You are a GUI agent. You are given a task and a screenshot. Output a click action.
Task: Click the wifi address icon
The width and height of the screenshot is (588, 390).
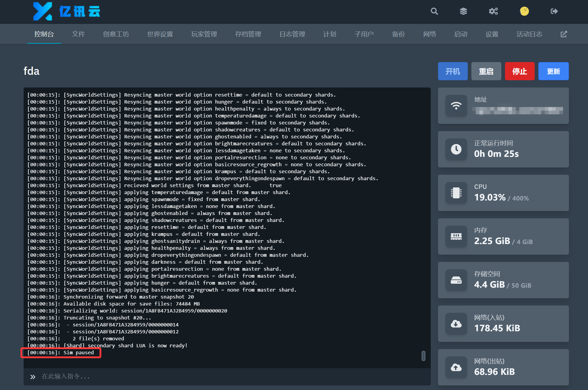click(456, 106)
